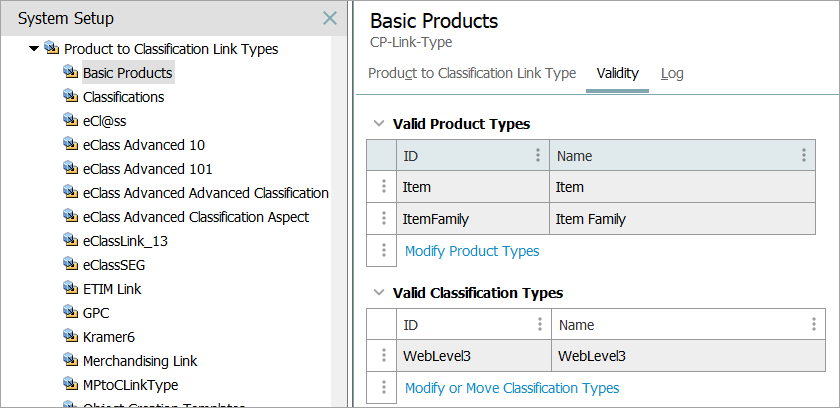Image resolution: width=840 pixels, height=408 pixels.
Task: Select the Validity tab
Action: (x=618, y=73)
